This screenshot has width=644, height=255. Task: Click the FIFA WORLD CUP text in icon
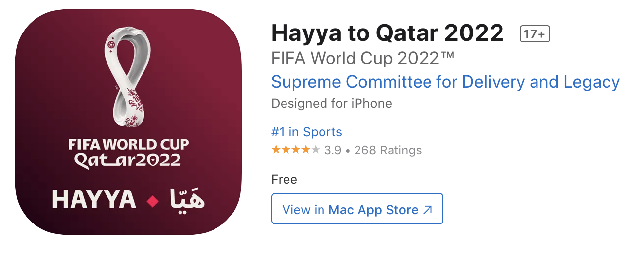pyautogui.click(x=128, y=145)
